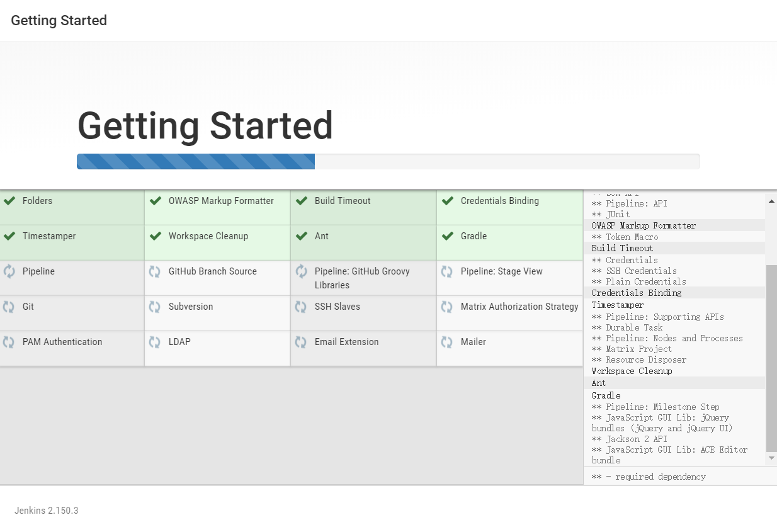Click the 'Build Timeout' line in the log panel
This screenshot has width=777, height=532.
click(622, 248)
